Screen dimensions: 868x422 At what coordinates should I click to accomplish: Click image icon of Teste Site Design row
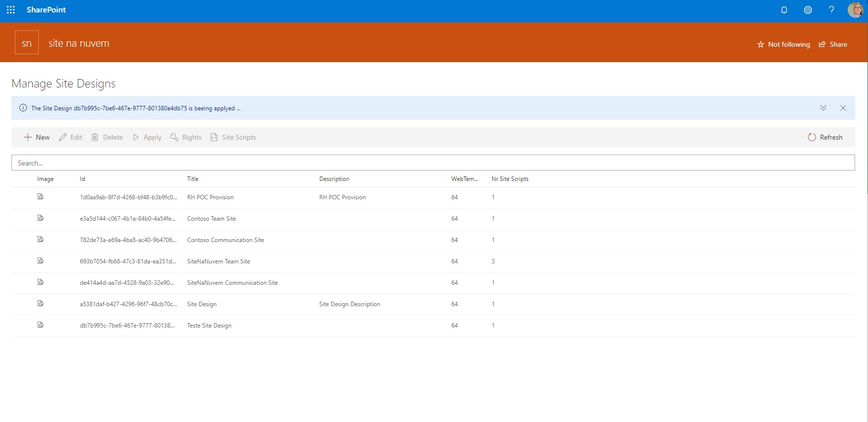[x=40, y=325]
